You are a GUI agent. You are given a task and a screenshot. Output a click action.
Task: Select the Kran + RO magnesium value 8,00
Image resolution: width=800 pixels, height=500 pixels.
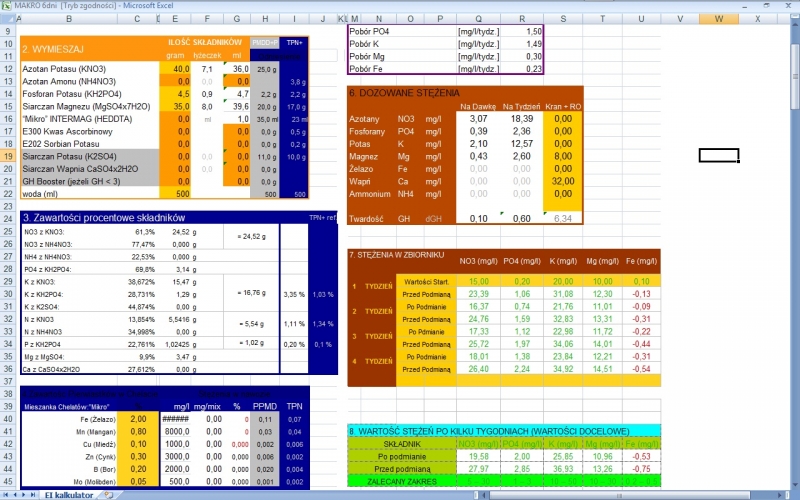pos(563,157)
